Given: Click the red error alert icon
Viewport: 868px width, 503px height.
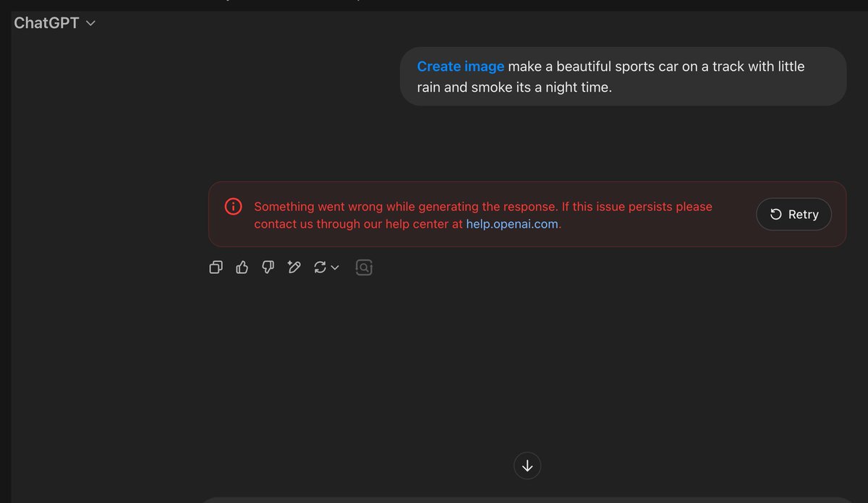Looking at the screenshot, I should tap(233, 206).
